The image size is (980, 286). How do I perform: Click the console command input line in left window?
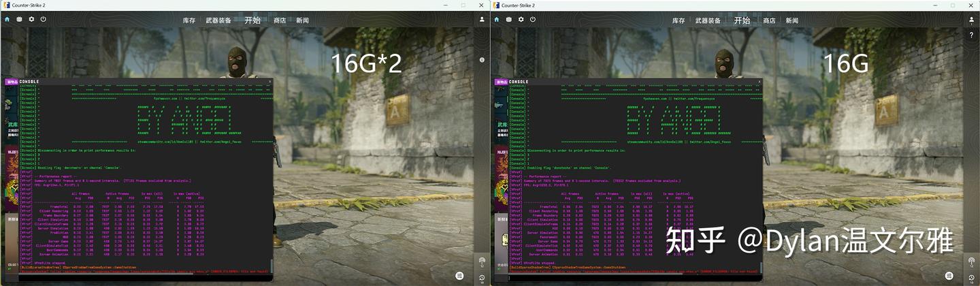(144, 278)
